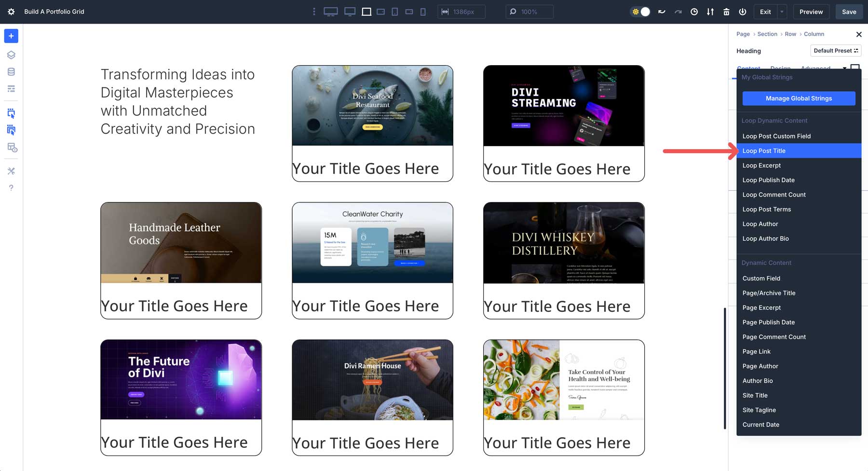The image size is (868, 471).
Task: Select the phone view icon
Action: tap(423, 12)
